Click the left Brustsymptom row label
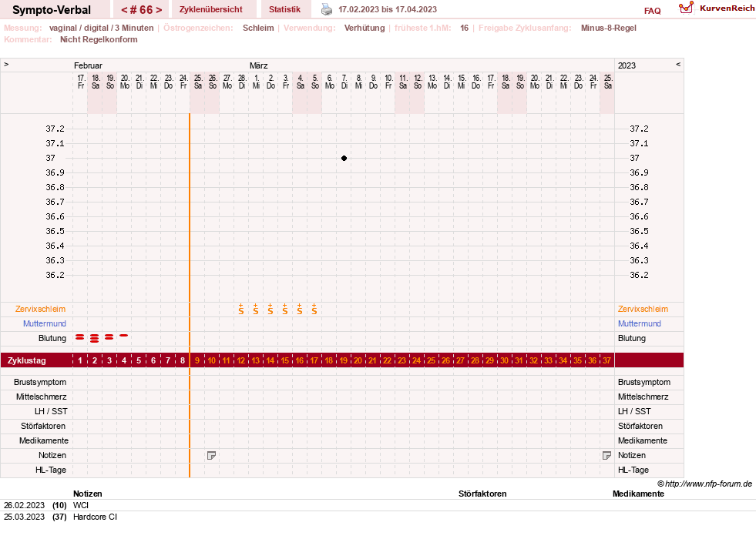Screen dimensions: 756x539 [x=40, y=382]
